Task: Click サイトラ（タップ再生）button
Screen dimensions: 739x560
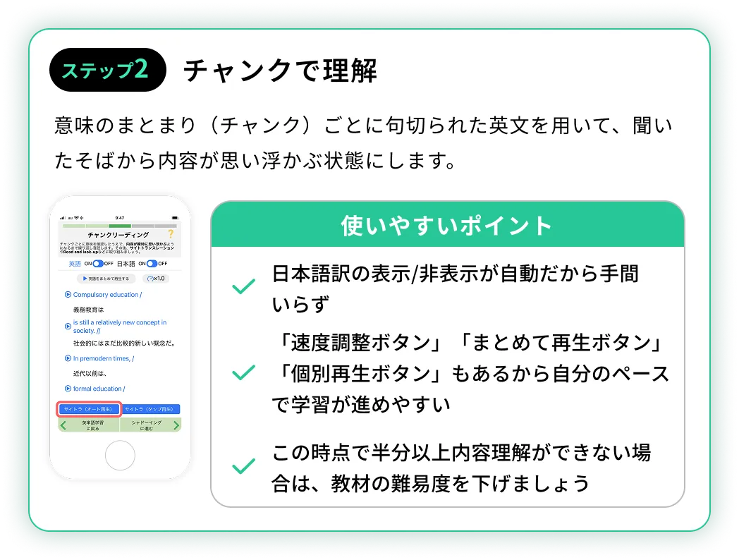Action: (150, 409)
